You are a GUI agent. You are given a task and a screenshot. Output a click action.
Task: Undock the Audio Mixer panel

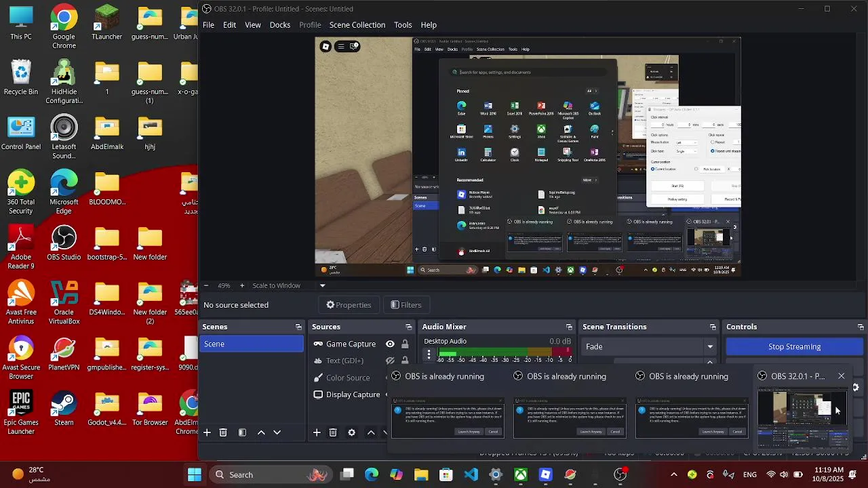[x=569, y=327]
